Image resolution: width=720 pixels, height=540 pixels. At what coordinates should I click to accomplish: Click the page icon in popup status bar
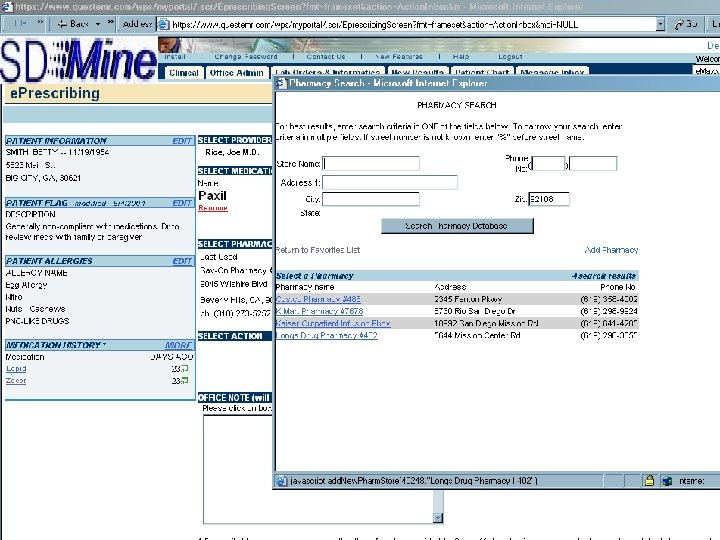(281, 481)
